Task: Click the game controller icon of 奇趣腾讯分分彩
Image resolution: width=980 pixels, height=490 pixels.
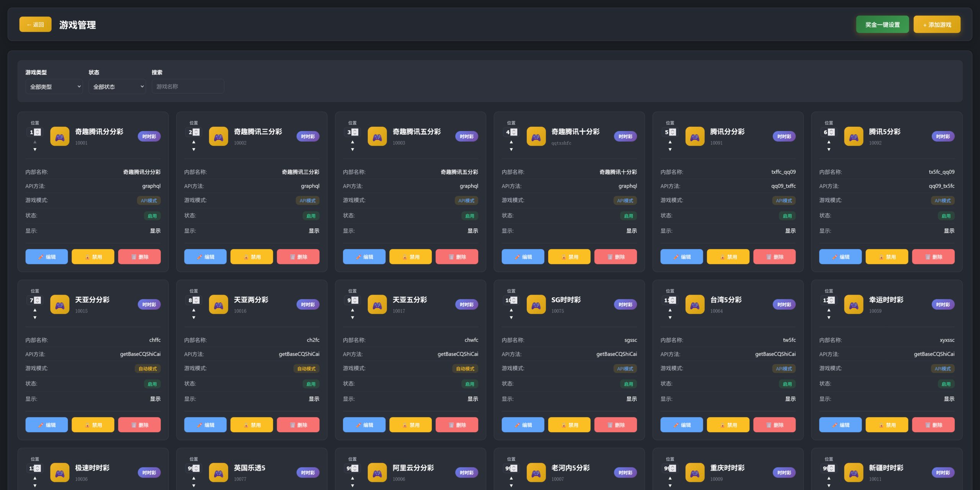Action: [x=60, y=136]
